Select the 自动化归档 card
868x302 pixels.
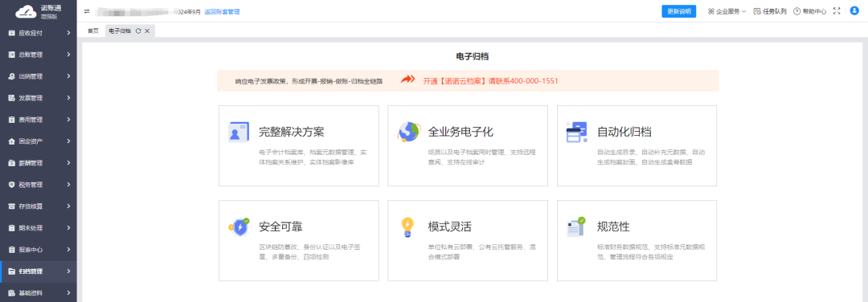click(x=637, y=145)
